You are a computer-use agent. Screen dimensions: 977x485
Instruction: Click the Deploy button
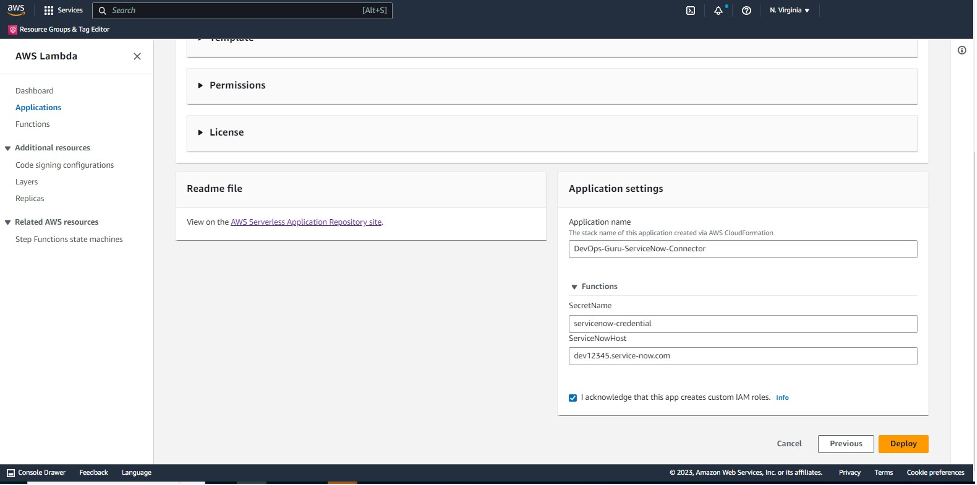pyautogui.click(x=903, y=444)
